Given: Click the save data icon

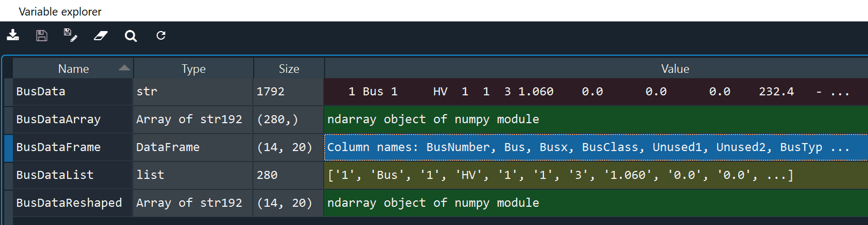Looking at the screenshot, I should pyautogui.click(x=42, y=35).
